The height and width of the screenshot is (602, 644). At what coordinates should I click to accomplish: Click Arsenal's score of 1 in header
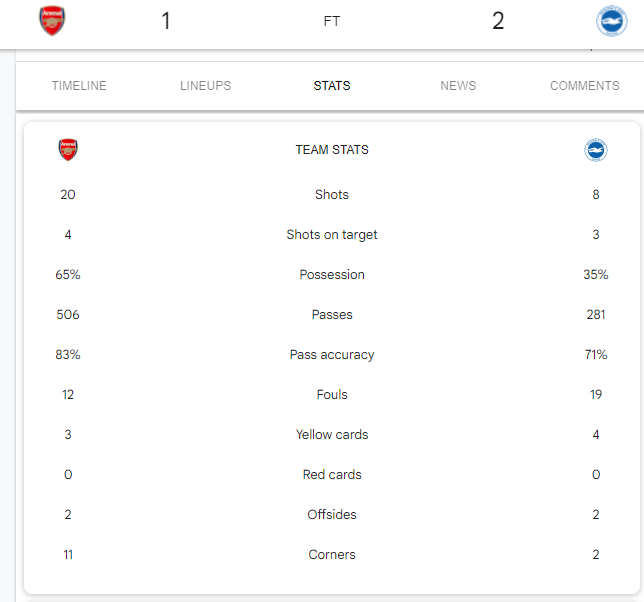coord(166,21)
